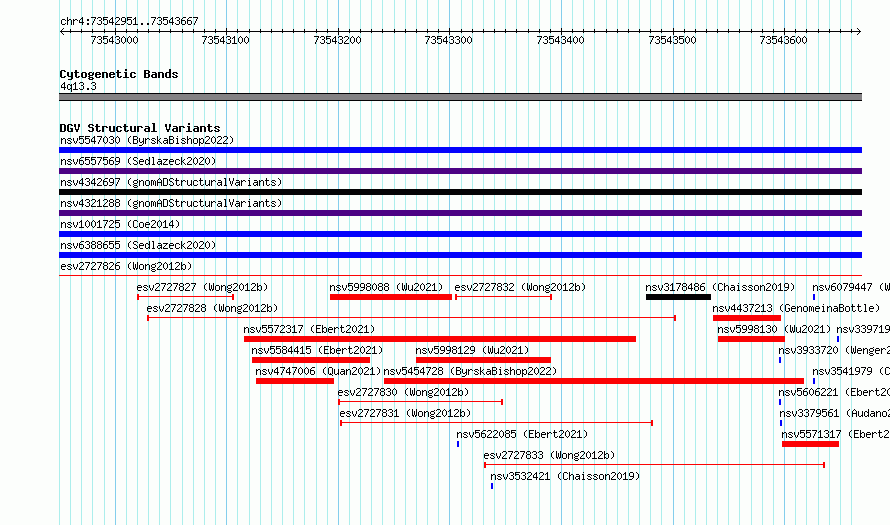Click esv2727832 (Wong2012b) label
Image resolution: width=890 pixels, height=525 pixels.
pyautogui.click(x=520, y=287)
